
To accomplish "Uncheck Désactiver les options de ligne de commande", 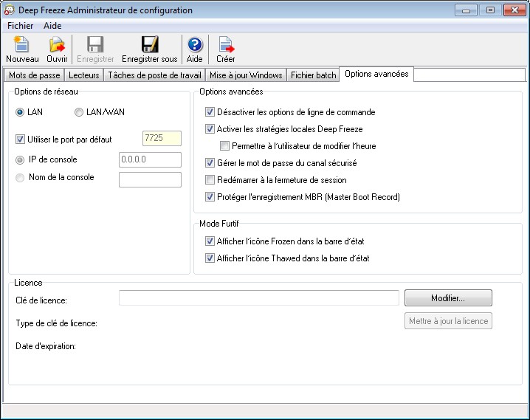I will [210, 112].
